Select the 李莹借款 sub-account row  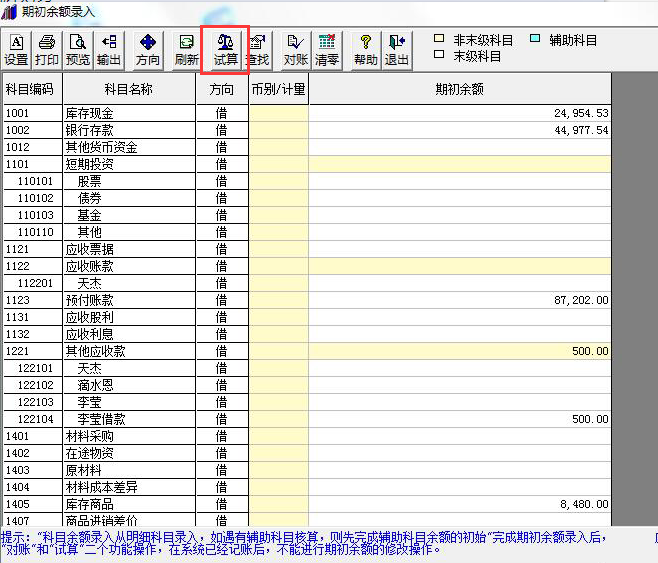coord(129,419)
